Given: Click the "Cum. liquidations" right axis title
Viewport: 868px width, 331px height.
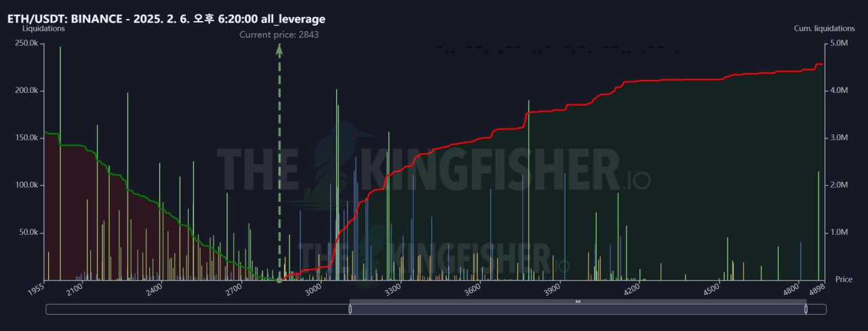Looking at the screenshot, I should point(825,28).
